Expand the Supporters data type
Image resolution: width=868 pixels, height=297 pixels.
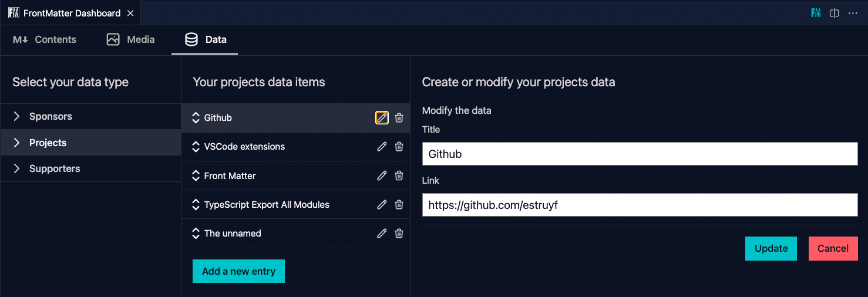(16, 168)
